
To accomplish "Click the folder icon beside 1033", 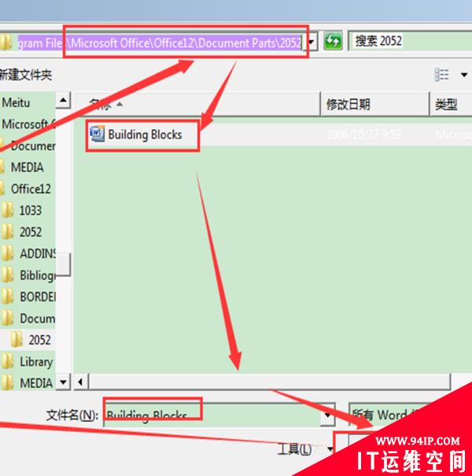I will coord(7,210).
